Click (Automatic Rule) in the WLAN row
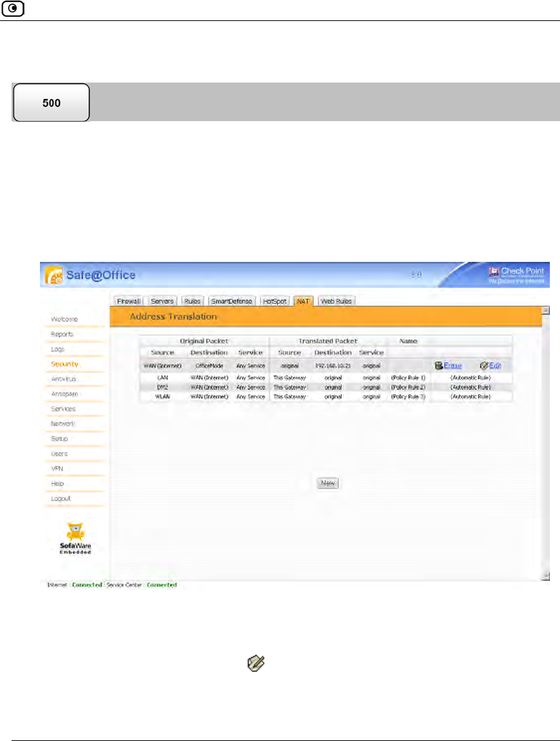The width and height of the screenshot is (560, 741). click(x=470, y=397)
